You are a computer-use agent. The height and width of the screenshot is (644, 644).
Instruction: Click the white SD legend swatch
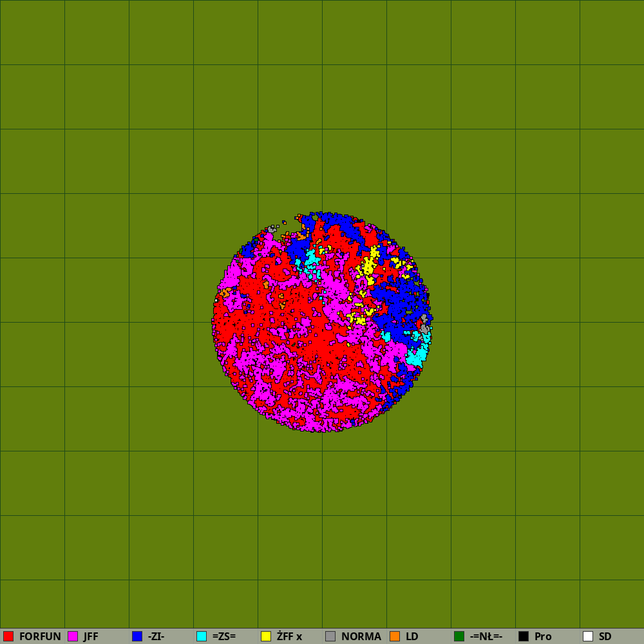tap(588, 636)
